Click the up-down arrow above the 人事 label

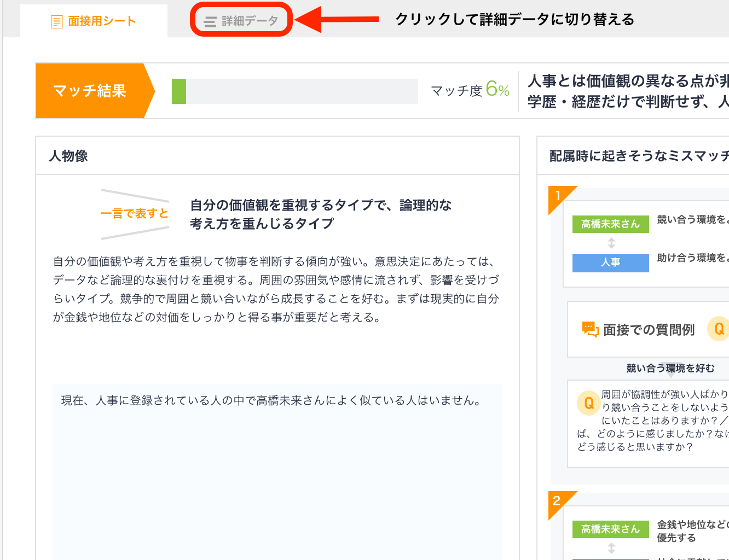tap(611, 243)
